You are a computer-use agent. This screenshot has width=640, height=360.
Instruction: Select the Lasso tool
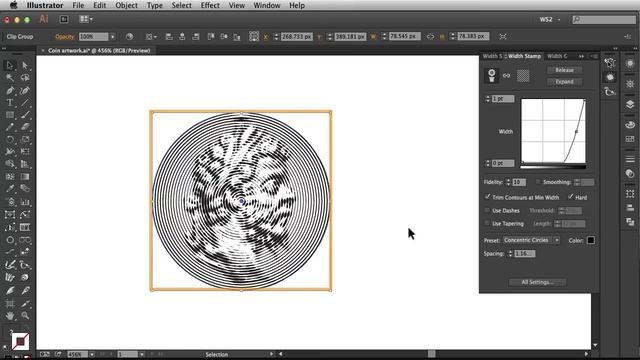pyautogui.click(x=25, y=78)
